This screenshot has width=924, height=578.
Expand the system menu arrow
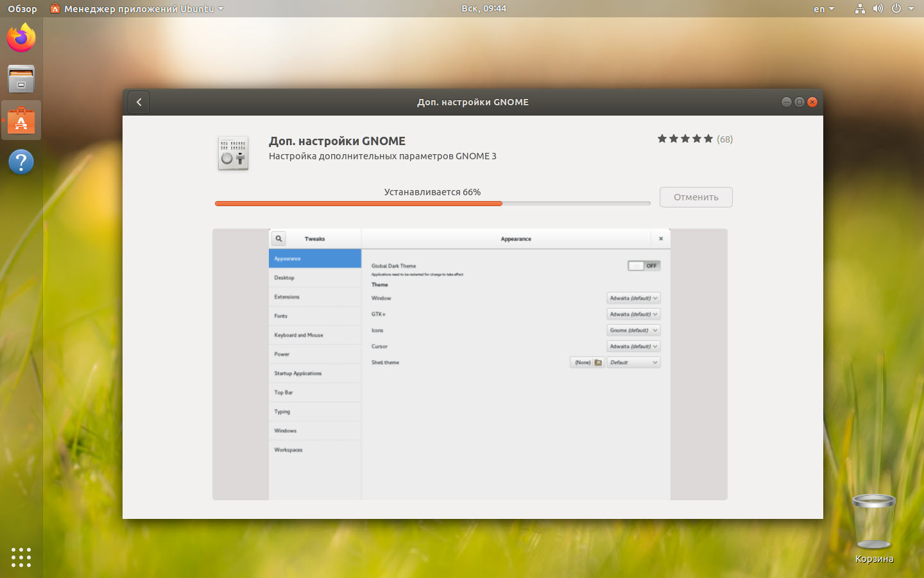[x=911, y=9]
